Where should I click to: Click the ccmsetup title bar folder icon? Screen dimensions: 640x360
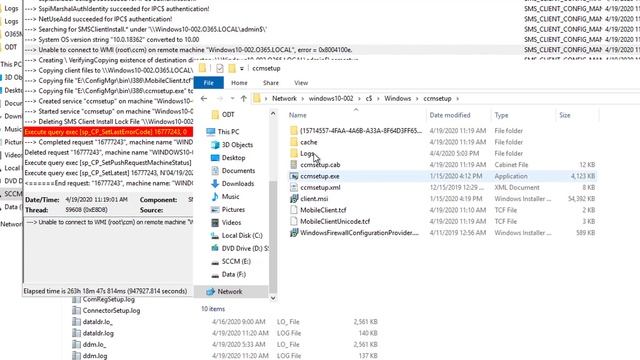pos(202,68)
